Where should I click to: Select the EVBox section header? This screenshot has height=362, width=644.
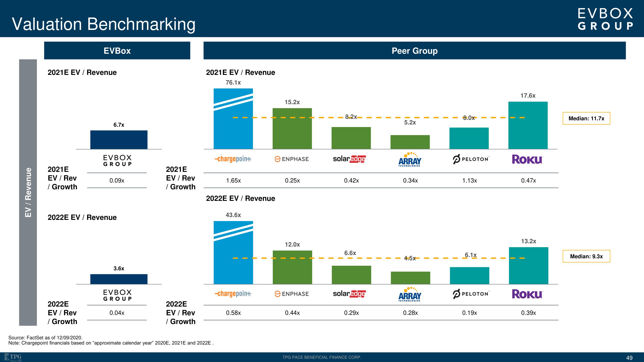click(117, 50)
